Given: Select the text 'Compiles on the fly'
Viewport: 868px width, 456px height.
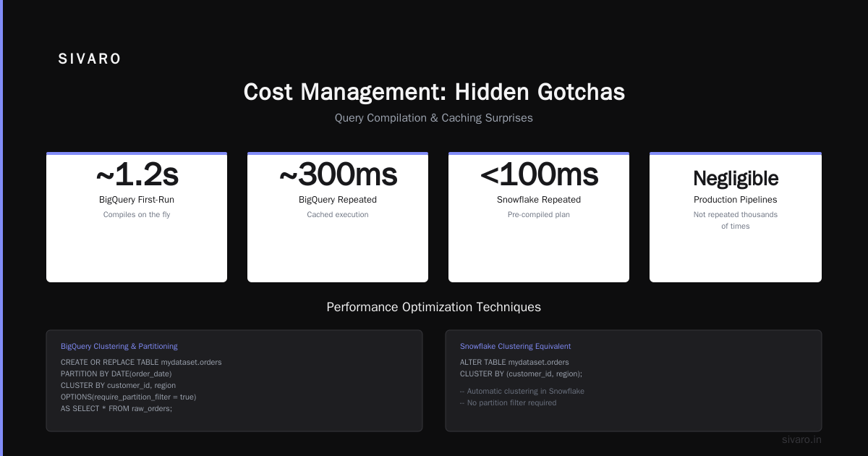Looking at the screenshot, I should tap(137, 215).
